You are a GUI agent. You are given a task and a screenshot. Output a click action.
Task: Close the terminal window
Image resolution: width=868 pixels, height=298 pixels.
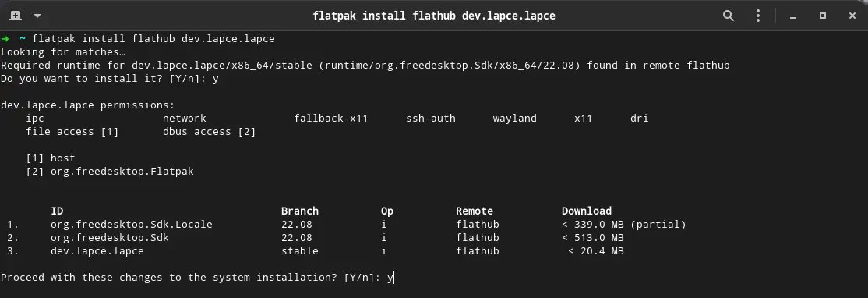pos(852,16)
